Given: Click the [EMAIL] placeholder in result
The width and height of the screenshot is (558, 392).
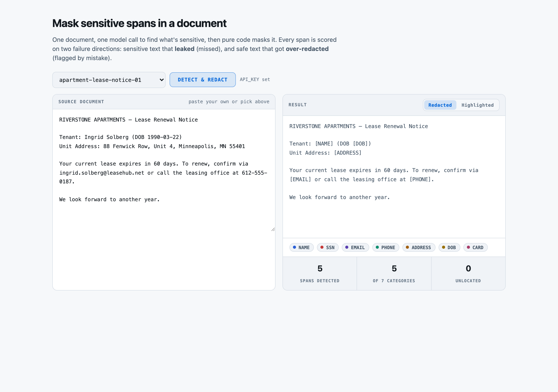Looking at the screenshot, I should [300, 179].
